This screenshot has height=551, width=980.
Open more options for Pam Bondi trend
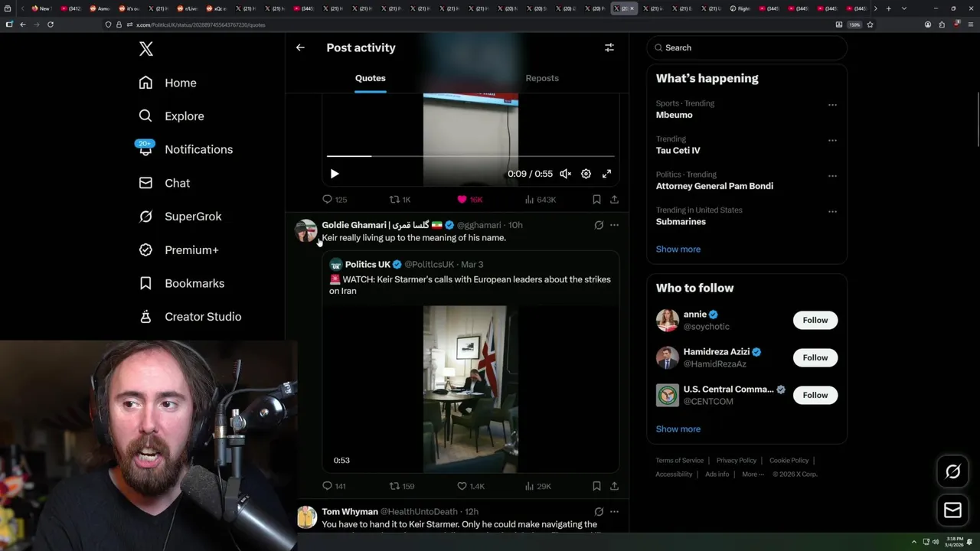click(832, 176)
